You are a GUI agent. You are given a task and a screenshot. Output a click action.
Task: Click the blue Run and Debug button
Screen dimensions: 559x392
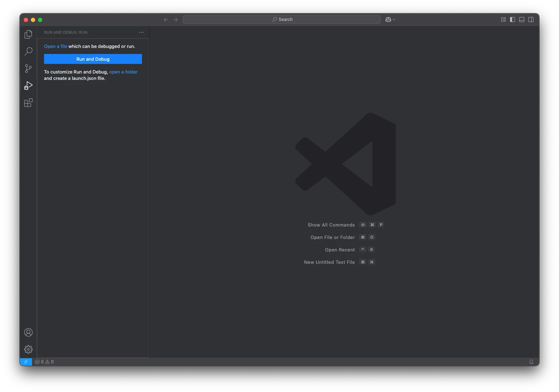tap(93, 59)
